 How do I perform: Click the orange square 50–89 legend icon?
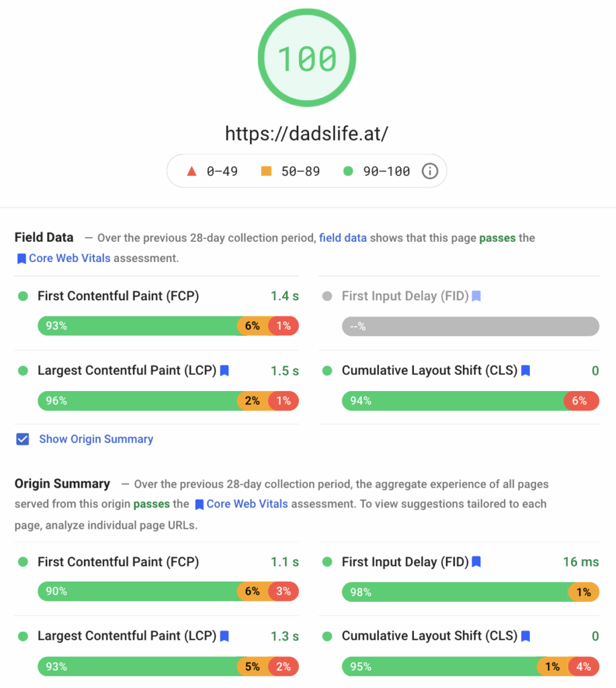[266, 171]
